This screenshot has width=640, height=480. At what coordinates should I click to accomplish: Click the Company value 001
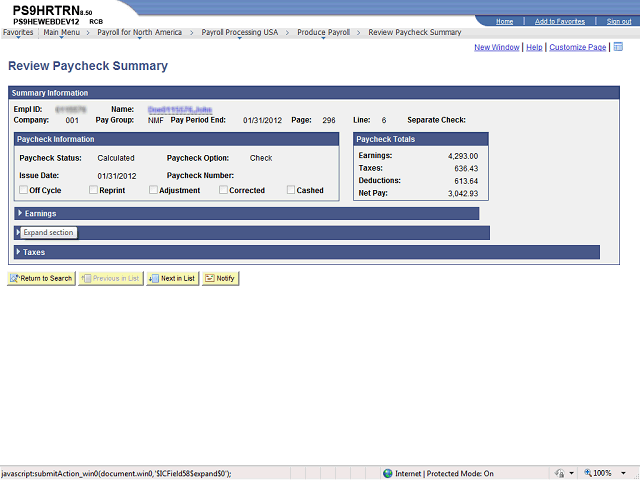click(x=72, y=120)
